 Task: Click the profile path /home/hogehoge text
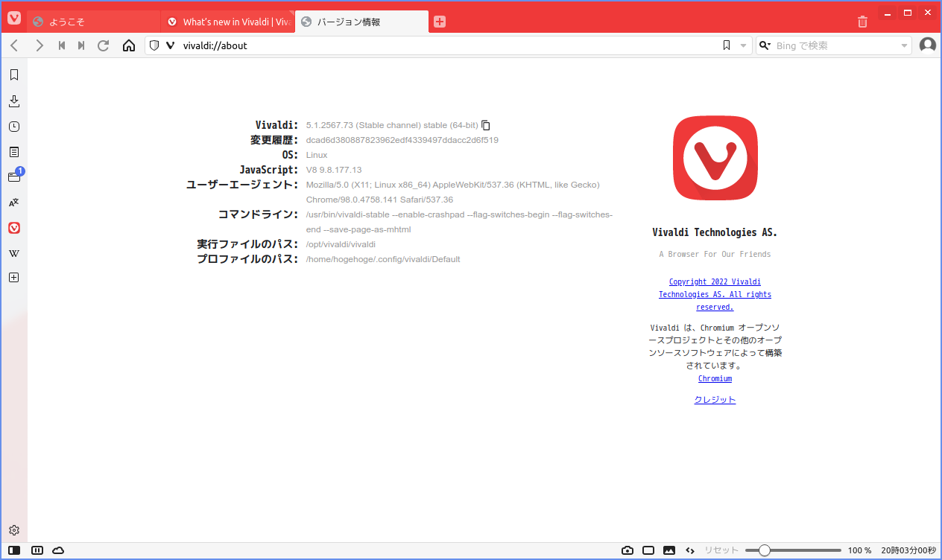click(x=383, y=259)
